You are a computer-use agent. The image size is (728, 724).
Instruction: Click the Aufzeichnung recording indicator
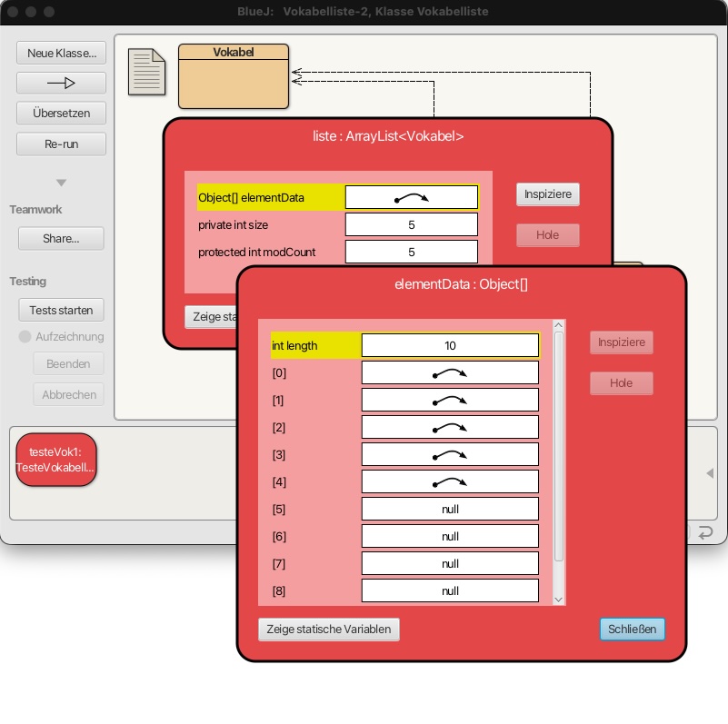pos(25,336)
